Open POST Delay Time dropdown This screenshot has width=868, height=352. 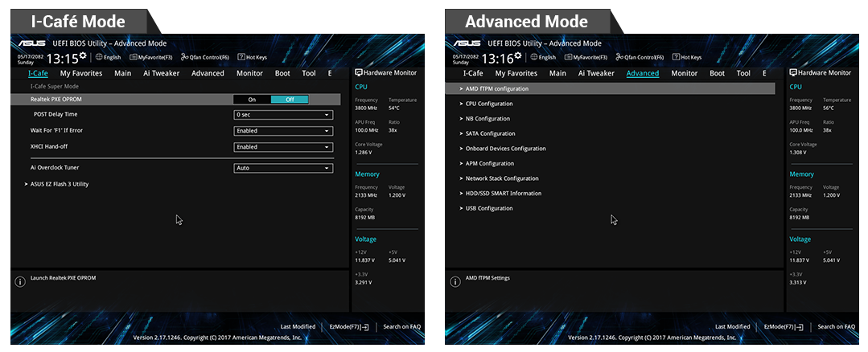[283, 115]
